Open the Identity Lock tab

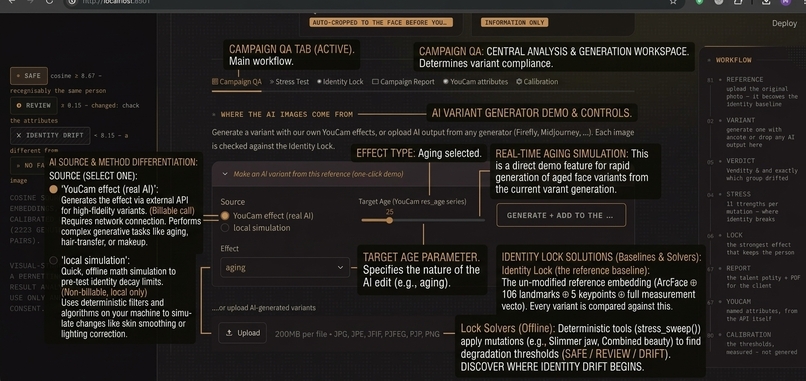tap(340, 82)
